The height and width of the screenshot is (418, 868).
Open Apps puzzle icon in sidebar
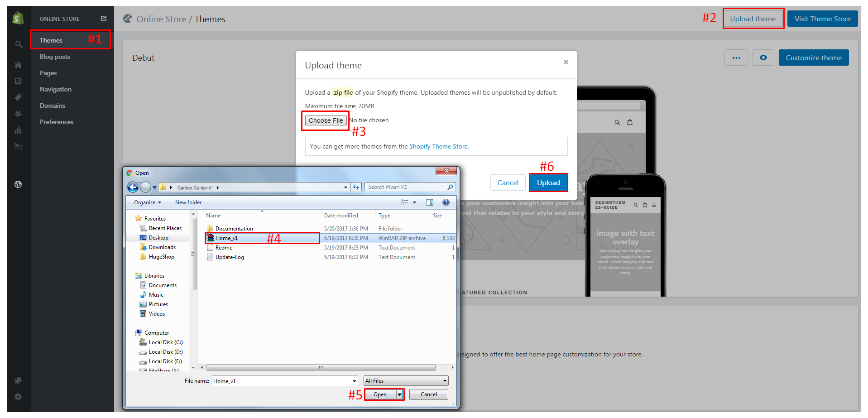18,380
